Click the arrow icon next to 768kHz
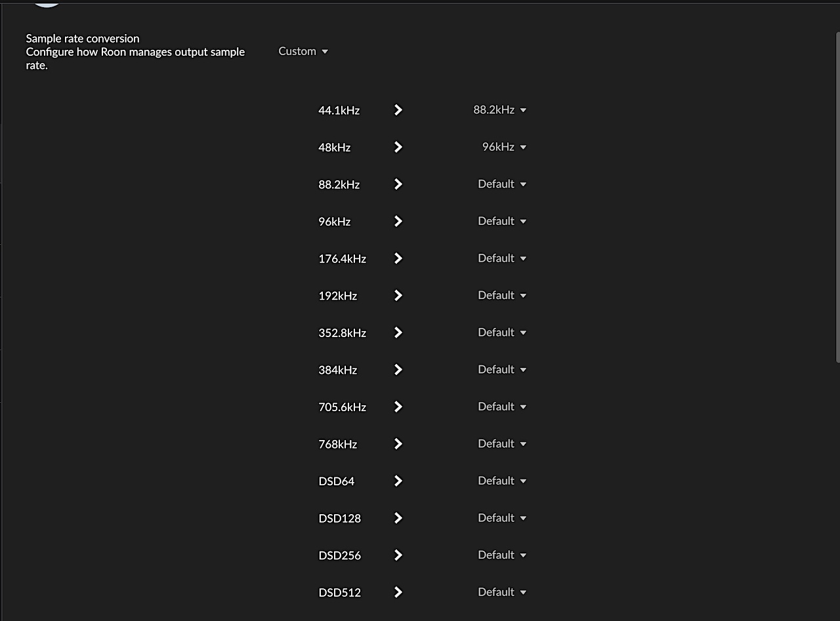This screenshot has height=621, width=840. pos(398,444)
